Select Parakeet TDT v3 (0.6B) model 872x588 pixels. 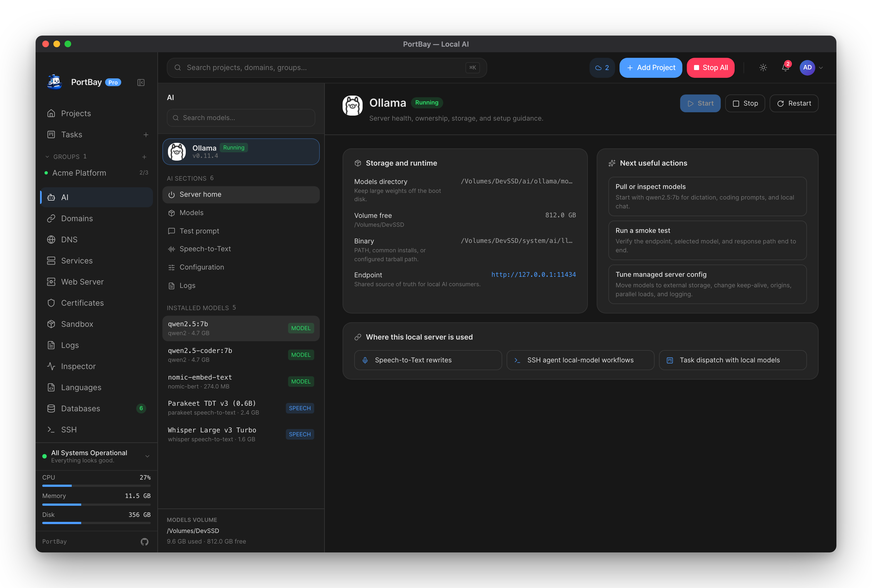tap(241, 408)
